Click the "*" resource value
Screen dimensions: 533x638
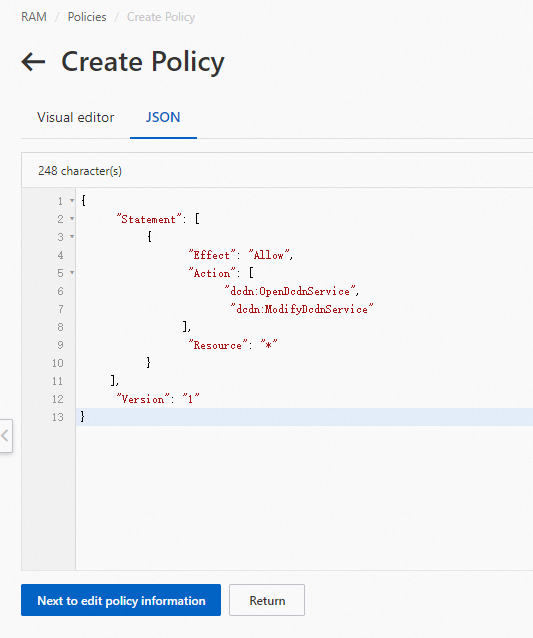click(x=269, y=345)
